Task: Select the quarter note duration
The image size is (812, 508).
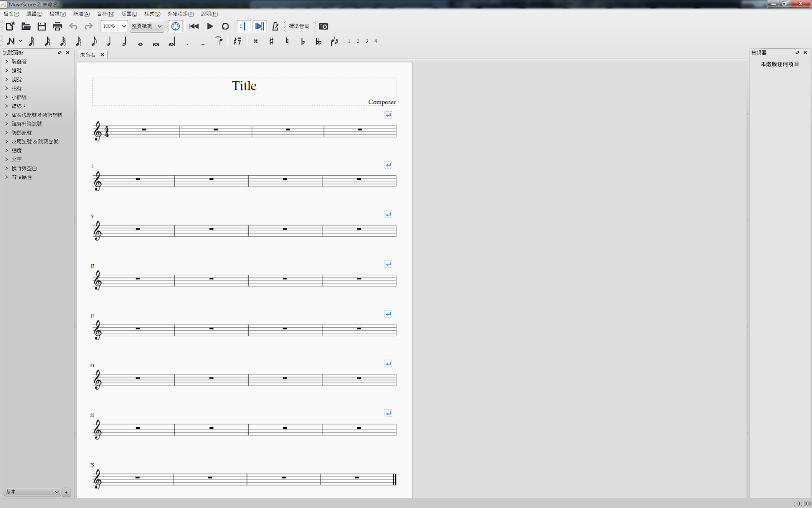Action: pyautogui.click(x=109, y=41)
